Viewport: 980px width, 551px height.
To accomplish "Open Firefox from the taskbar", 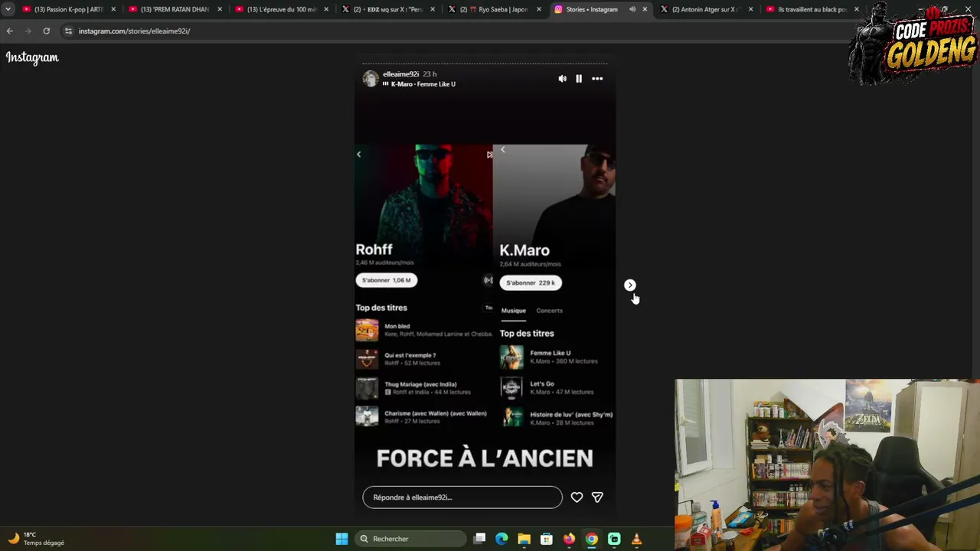I will 569,539.
